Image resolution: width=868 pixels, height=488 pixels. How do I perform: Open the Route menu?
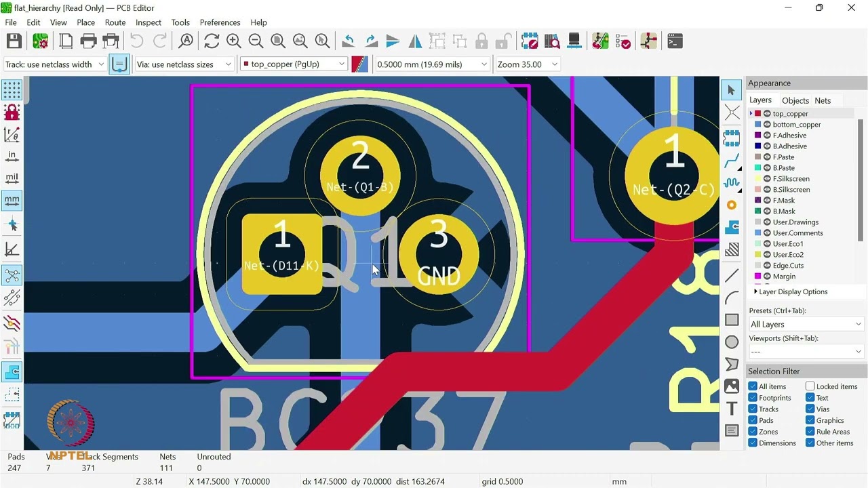point(115,22)
